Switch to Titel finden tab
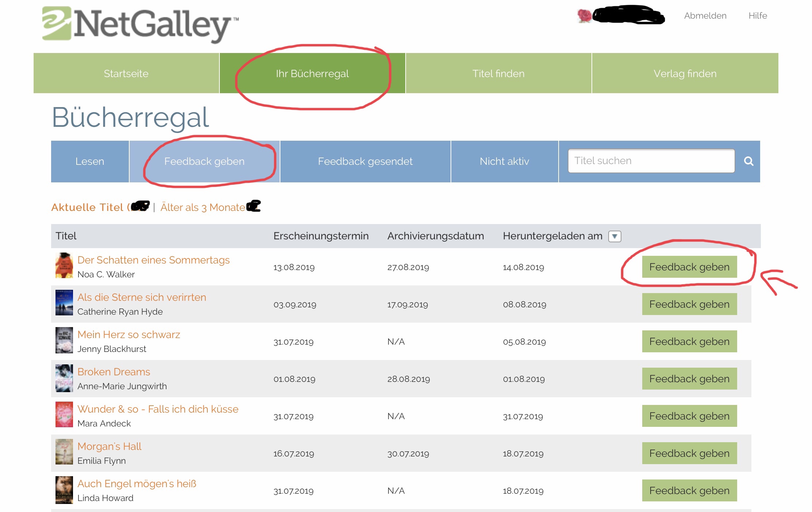Viewport: 812px width, 512px height. point(499,73)
